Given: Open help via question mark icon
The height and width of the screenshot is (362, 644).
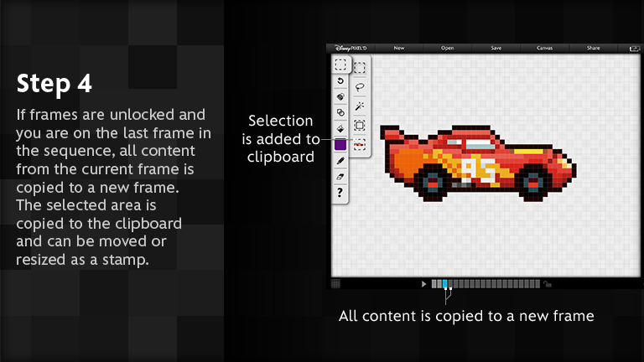Looking at the screenshot, I should (x=340, y=193).
